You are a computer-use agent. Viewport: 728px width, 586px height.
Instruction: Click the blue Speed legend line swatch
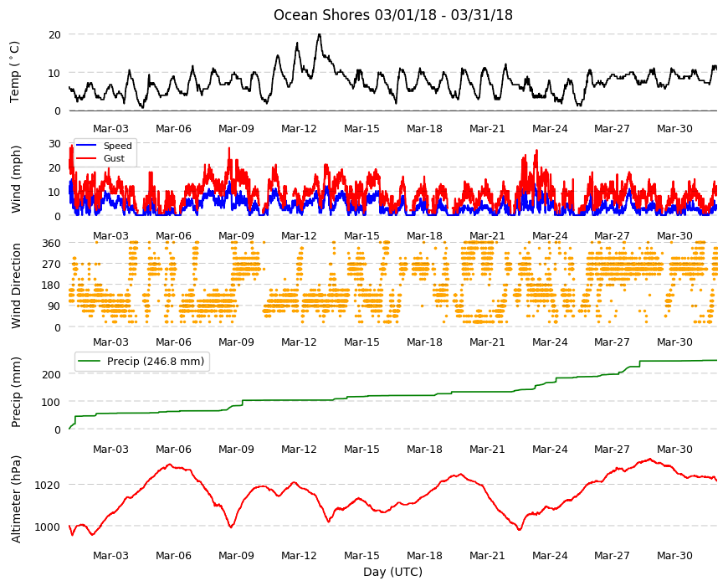tap(86, 146)
